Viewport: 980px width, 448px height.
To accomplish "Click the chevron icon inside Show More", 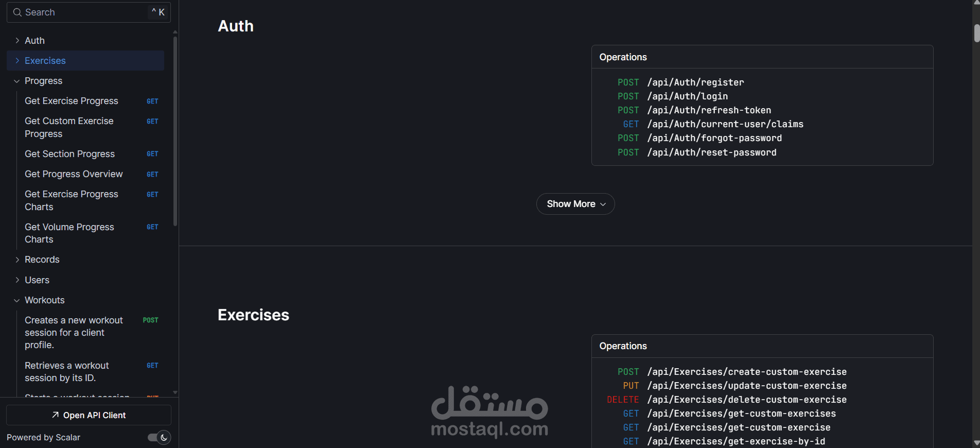I will (603, 204).
